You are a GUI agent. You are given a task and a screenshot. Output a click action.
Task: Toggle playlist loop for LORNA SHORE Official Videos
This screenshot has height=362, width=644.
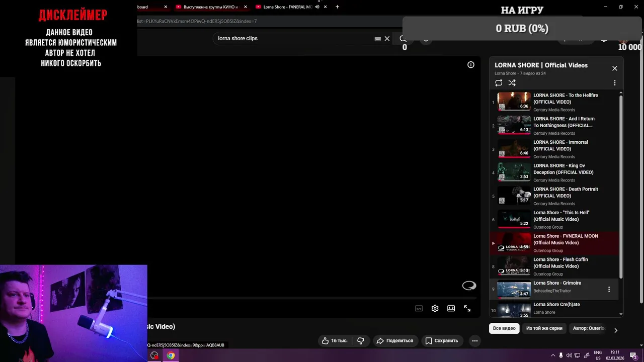coord(499,83)
